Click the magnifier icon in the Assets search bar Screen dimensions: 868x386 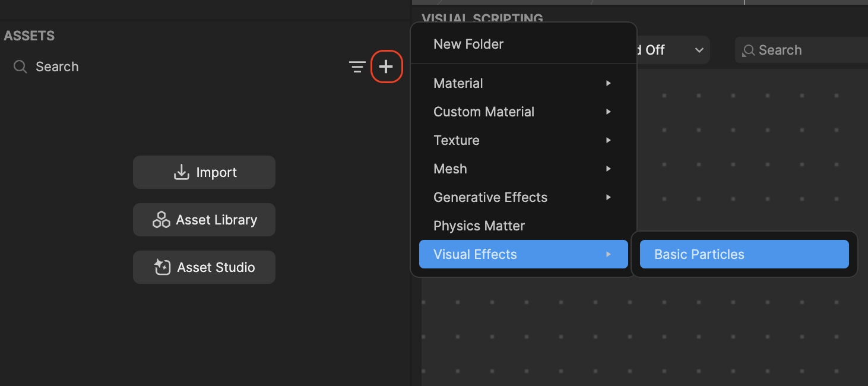pos(20,67)
